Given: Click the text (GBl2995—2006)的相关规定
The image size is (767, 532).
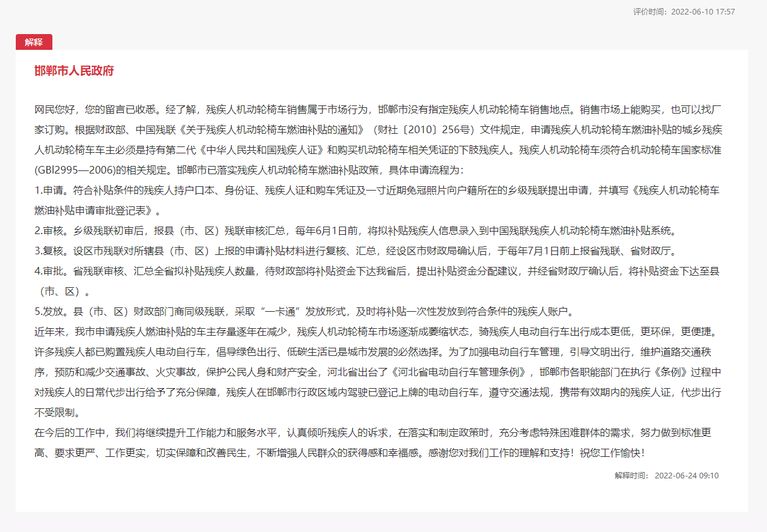Looking at the screenshot, I should pyautogui.click(x=100, y=170).
